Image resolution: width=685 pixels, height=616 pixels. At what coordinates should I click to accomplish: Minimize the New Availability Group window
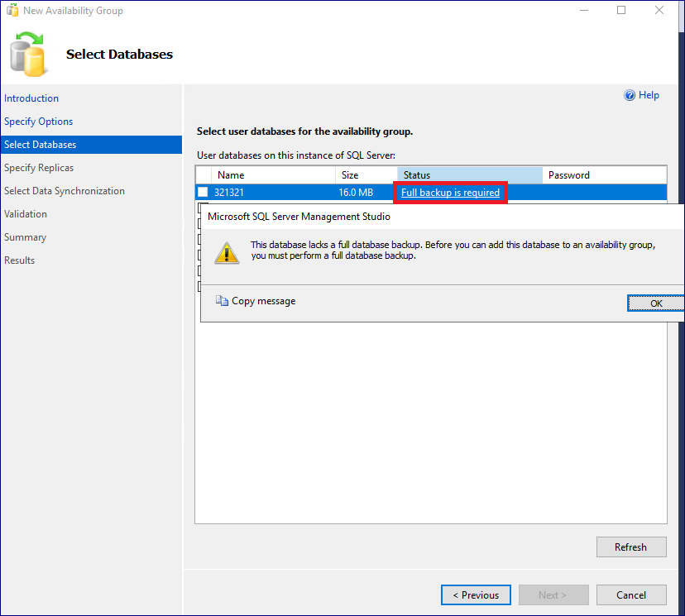(x=584, y=10)
